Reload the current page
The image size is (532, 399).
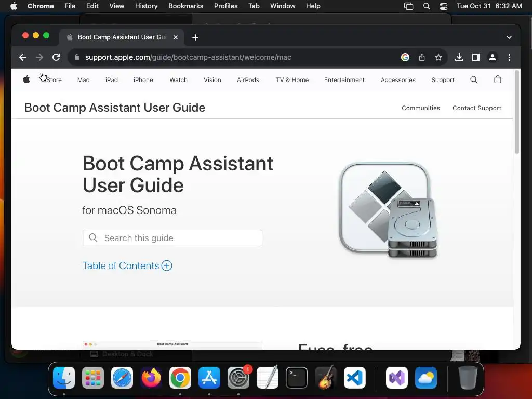point(56,57)
